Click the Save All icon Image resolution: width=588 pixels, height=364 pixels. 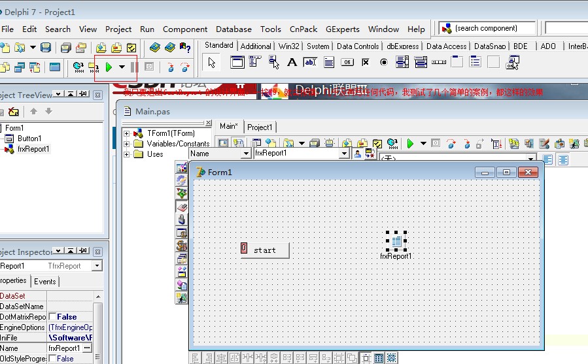pyautogui.click(x=65, y=48)
